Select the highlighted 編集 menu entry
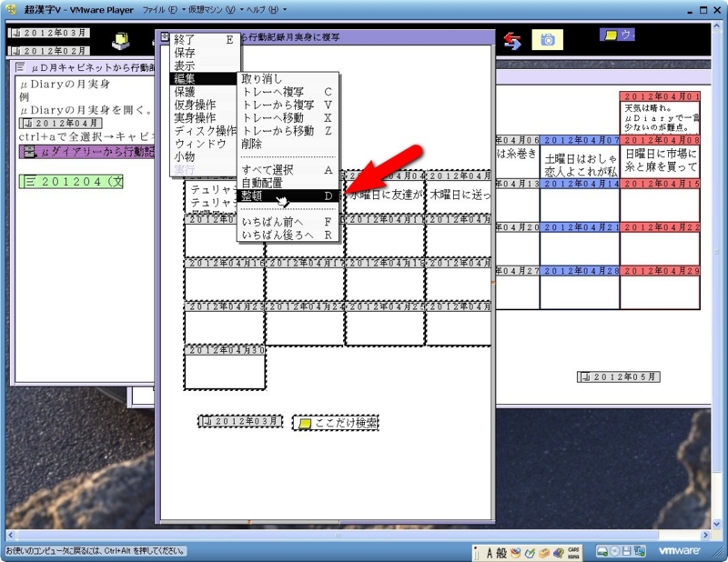The image size is (728, 562). pos(205,79)
